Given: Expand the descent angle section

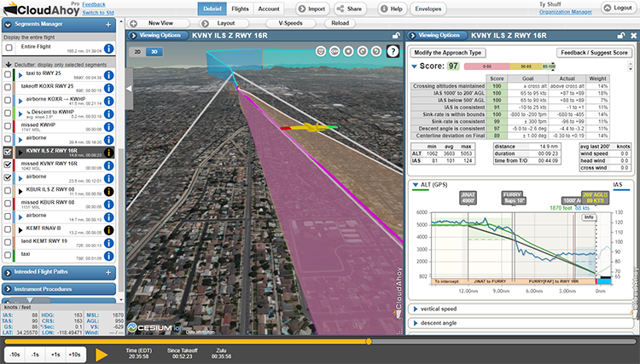Looking at the screenshot, I should click(x=416, y=323).
